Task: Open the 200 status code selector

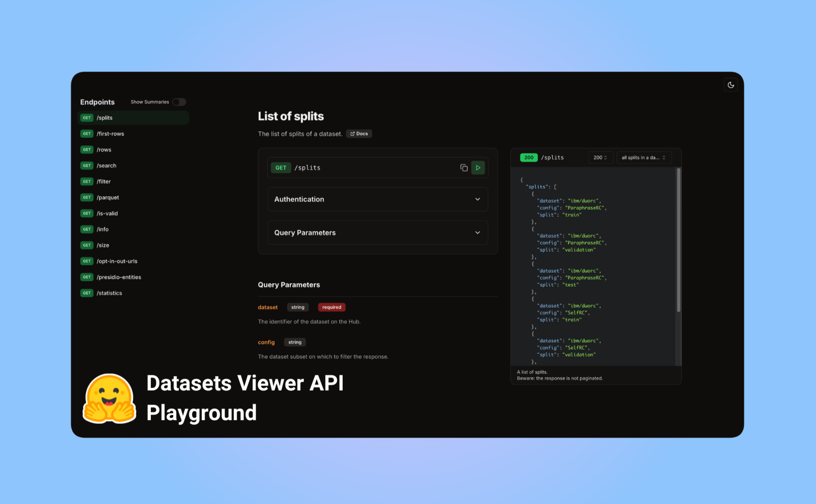Action: (600, 157)
